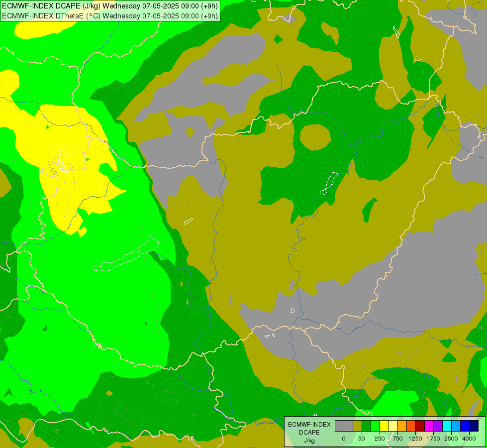Click the pure blue legend swatch
The image size is (487, 448).
[x=465, y=426]
